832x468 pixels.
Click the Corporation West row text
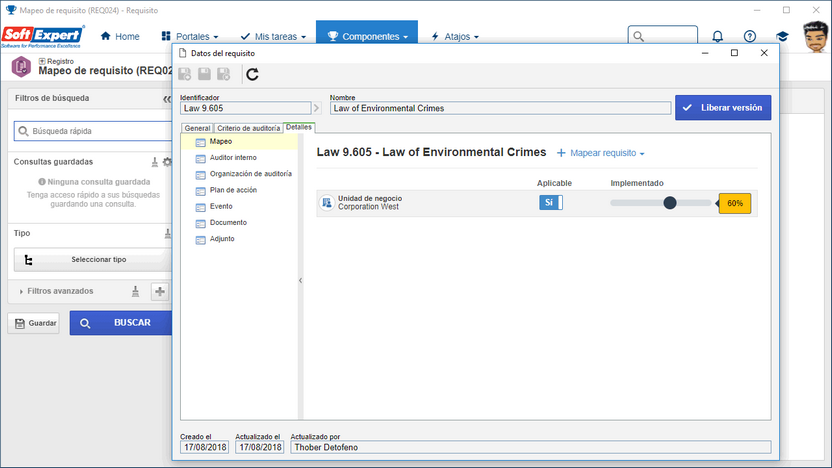tap(368, 207)
